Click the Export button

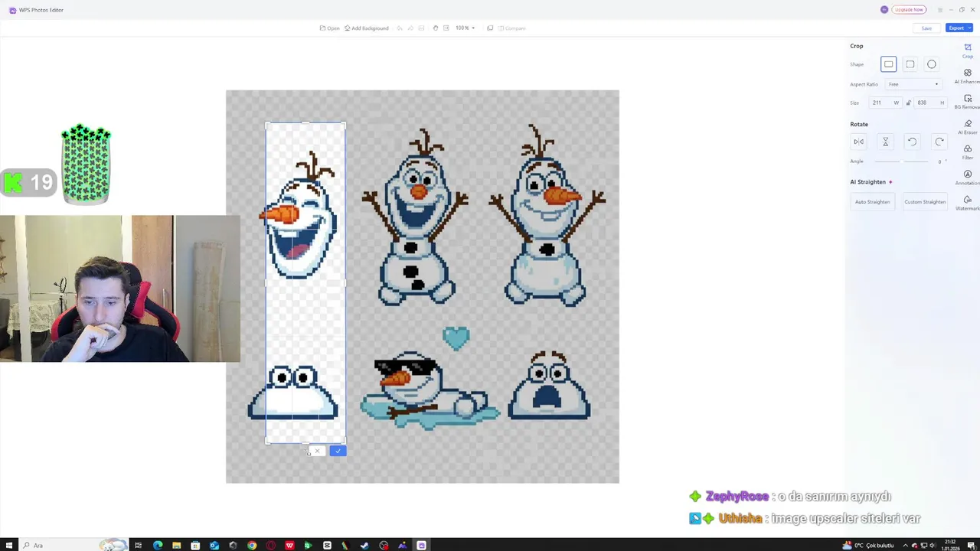pyautogui.click(x=959, y=28)
